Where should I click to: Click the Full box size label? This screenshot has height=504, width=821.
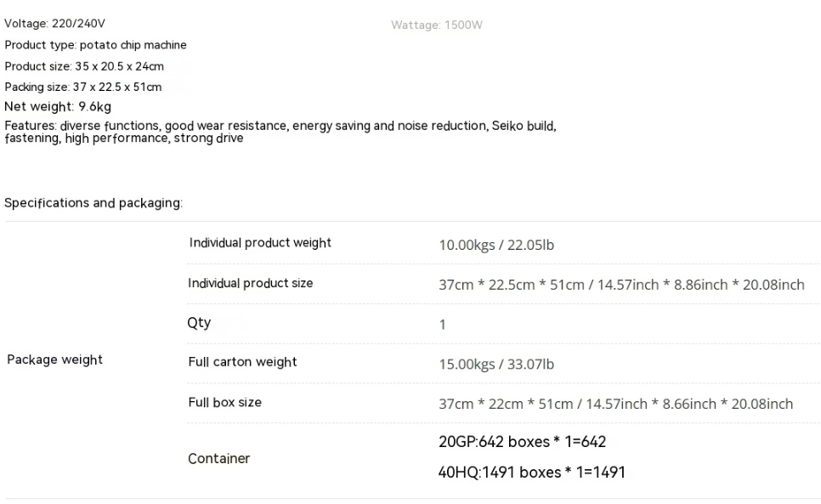(x=224, y=403)
